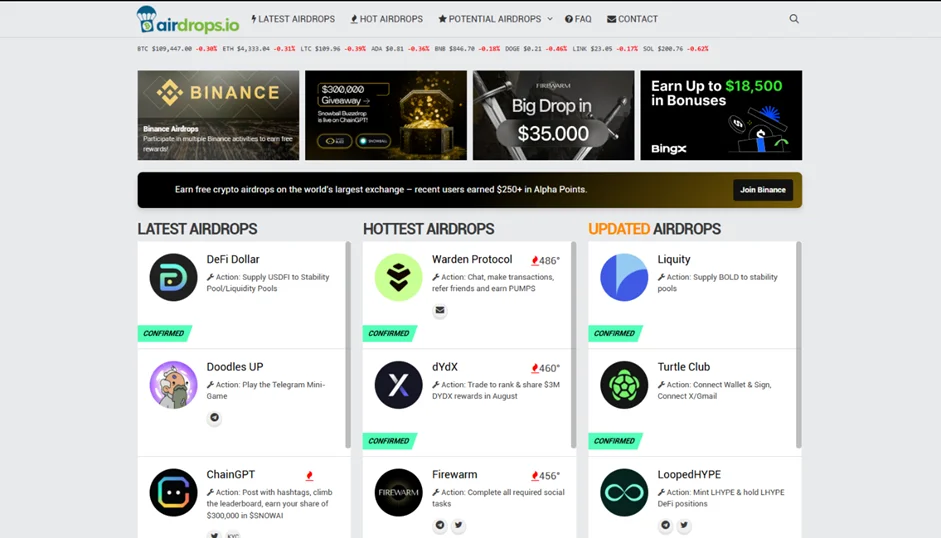This screenshot has width=941, height=538.
Task: Click the Earn free crypto airdrops banner text
Action: (380, 190)
